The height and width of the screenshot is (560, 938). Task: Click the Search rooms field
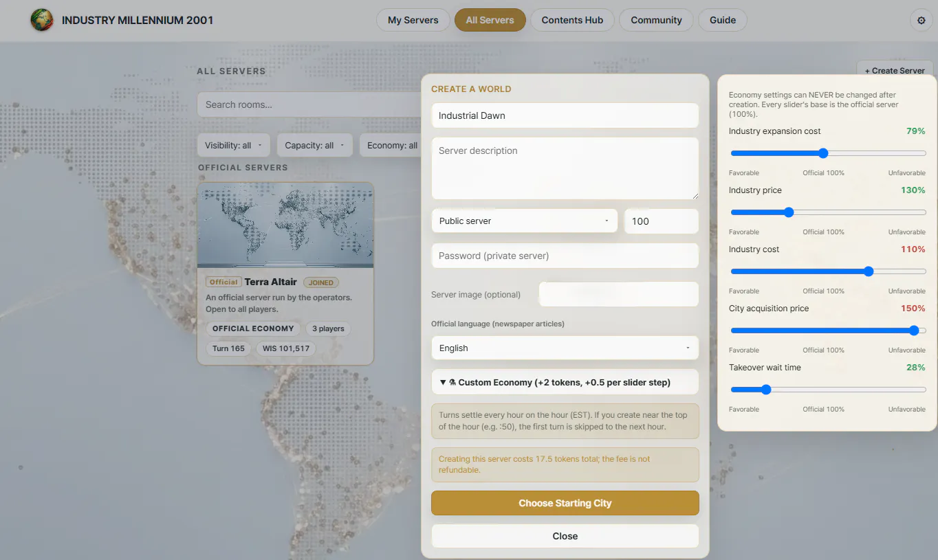(309, 104)
